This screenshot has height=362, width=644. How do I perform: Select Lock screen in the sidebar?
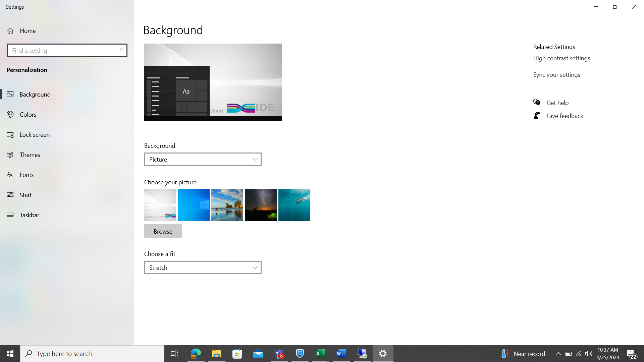pos(35,134)
